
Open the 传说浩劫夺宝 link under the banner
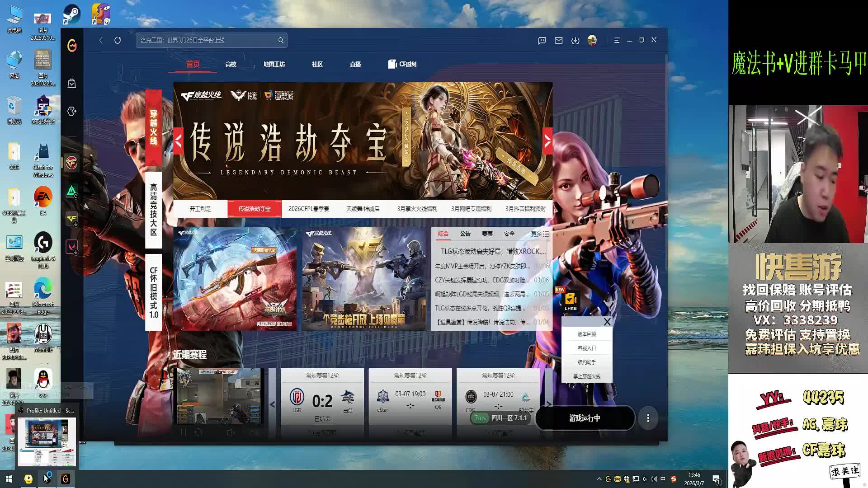pyautogui.click(x=255, y=208)
